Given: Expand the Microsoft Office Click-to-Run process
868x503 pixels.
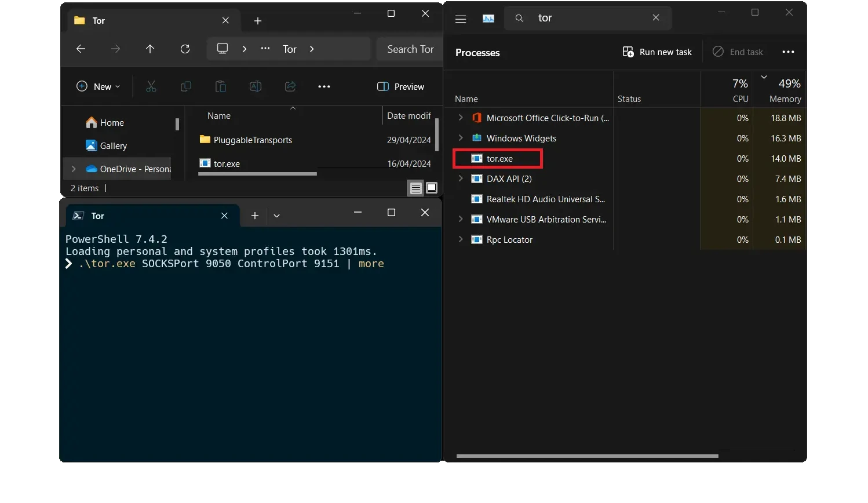Looking at the screenshot, I should [x=461, y=118].
